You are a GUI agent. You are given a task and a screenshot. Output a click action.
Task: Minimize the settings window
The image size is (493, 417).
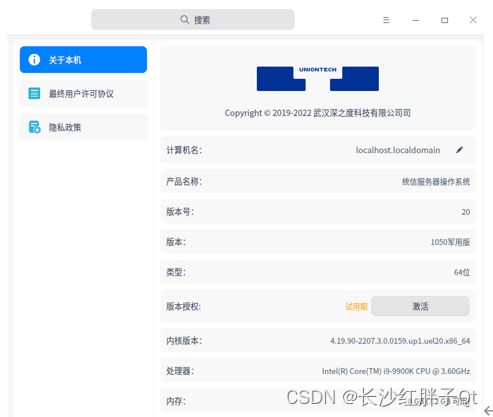coord(415,20)
